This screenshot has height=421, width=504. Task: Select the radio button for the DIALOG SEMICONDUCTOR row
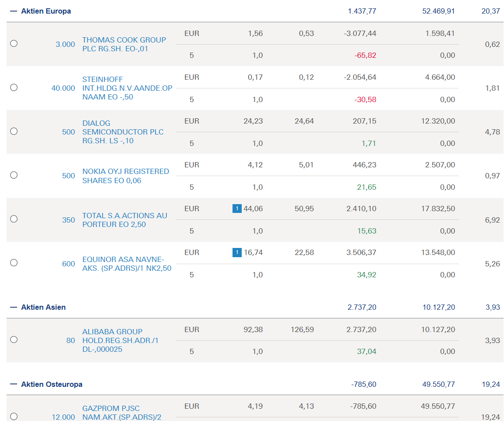point(14,132)
